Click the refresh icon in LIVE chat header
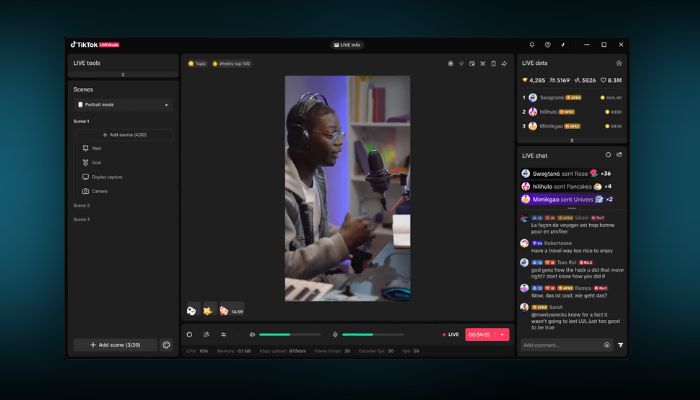The height and width of the screenshot is (400, 700). tap(607, 155)
